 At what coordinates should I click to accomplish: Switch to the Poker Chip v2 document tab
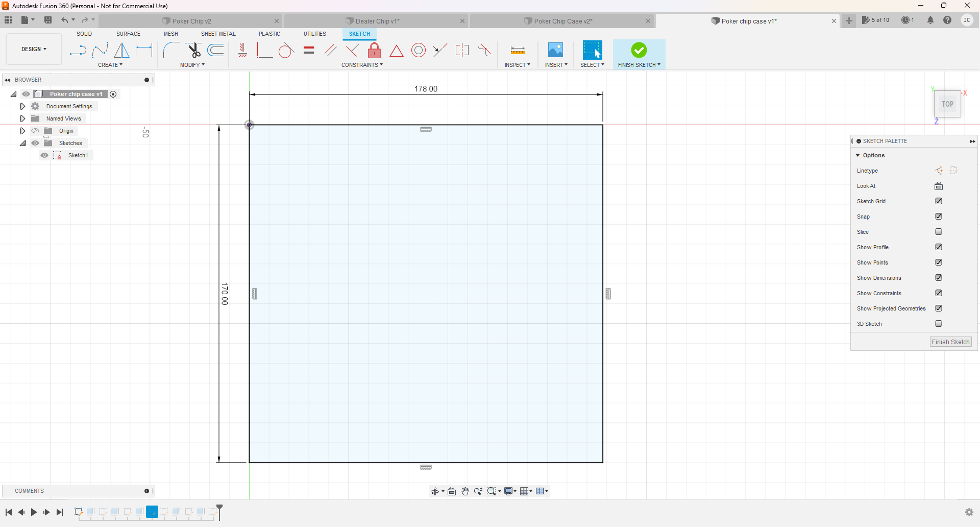(191, 21)
